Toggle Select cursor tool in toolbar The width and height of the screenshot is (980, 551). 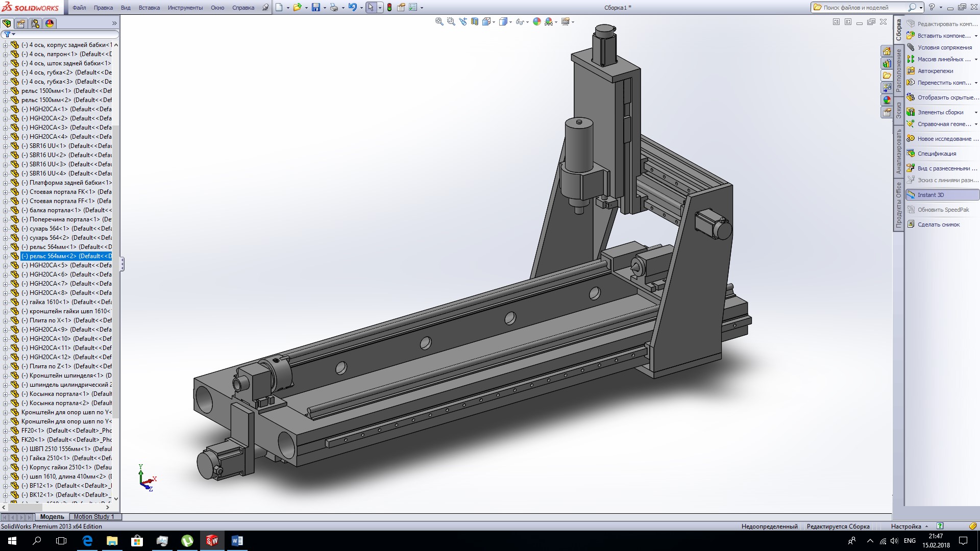point(371,8)
